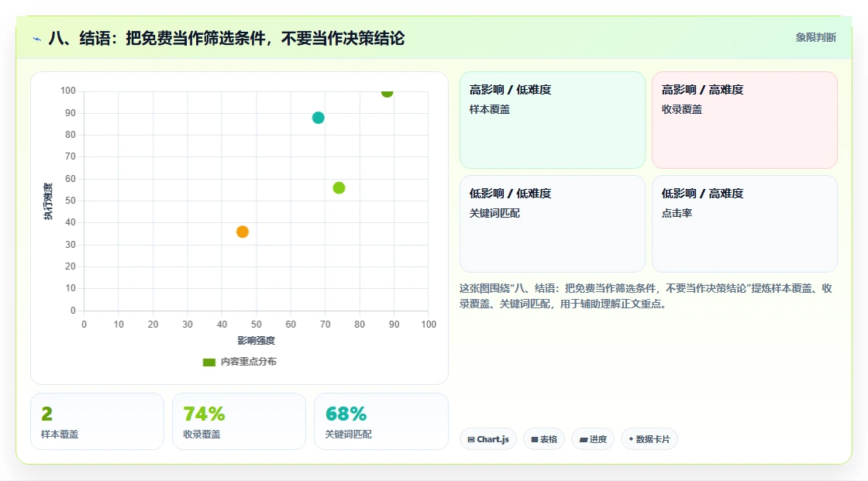
Task: Click the Chart.js tag chip
Action: (x=488, y=439)
